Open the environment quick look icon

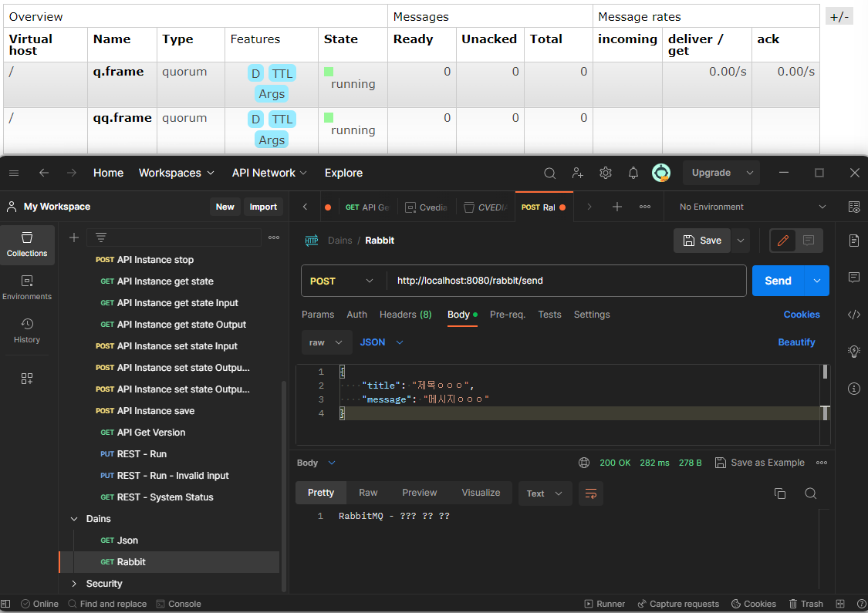[x=854, y=207]
